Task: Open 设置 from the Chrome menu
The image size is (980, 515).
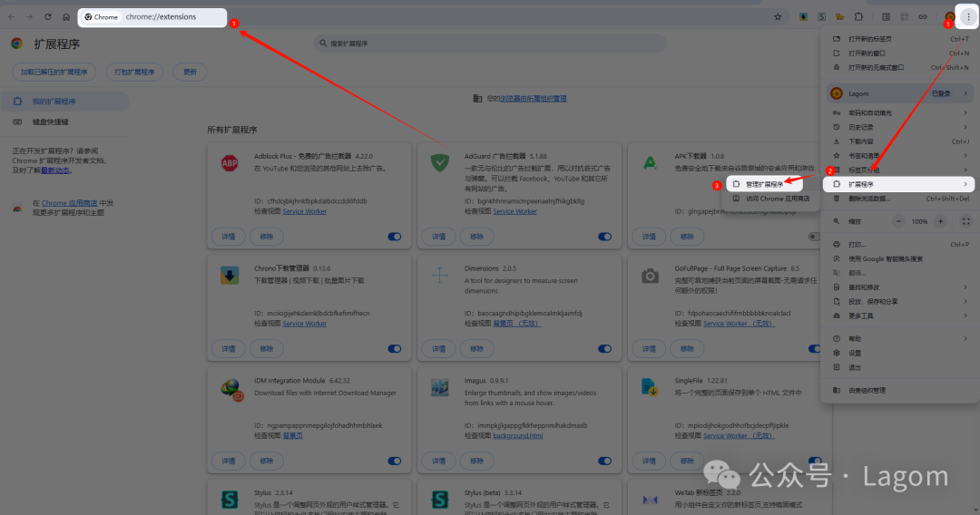Action: [x=900, y=354]
